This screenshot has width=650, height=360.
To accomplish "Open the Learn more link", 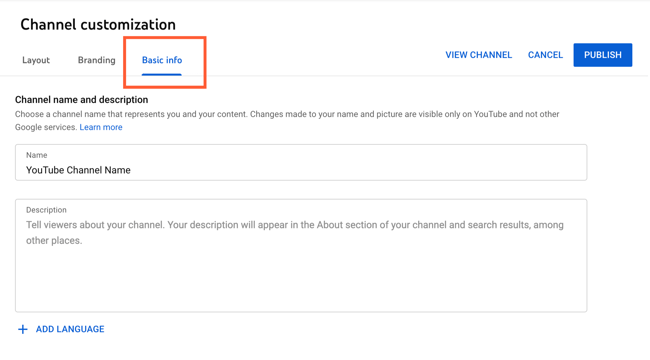I will point(101,127).
